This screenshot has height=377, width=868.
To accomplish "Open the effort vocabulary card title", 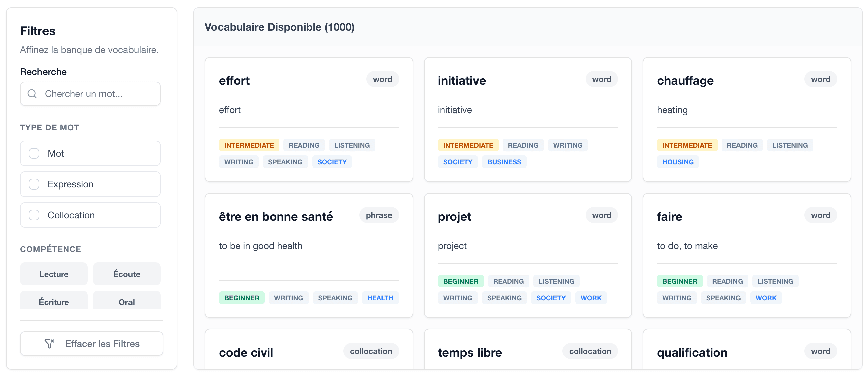I will (x=234, y=81).
